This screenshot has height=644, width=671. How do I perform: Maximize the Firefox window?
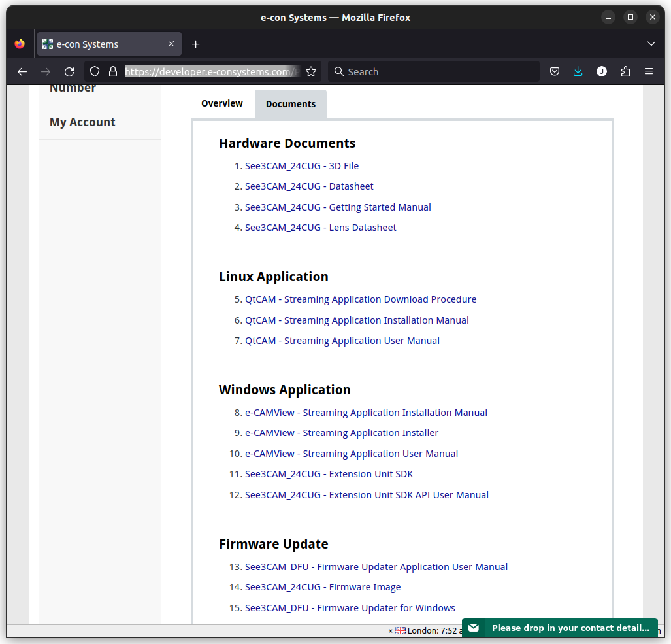[630, 17]
